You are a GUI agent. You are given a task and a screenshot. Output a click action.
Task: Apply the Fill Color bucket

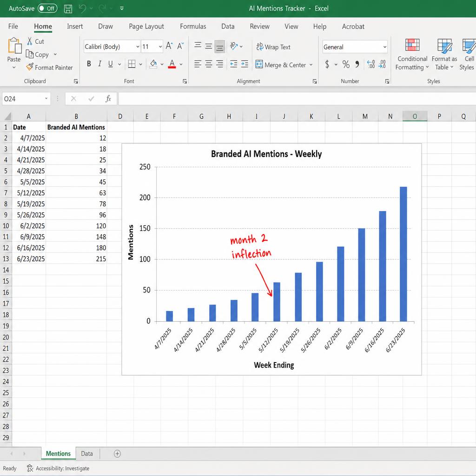tap(153, 64)
